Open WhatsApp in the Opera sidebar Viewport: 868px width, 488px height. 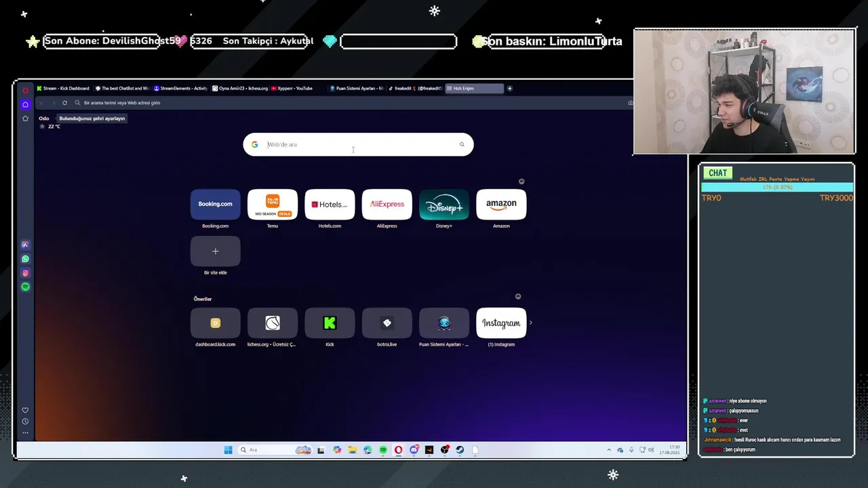tap(25, 259)
